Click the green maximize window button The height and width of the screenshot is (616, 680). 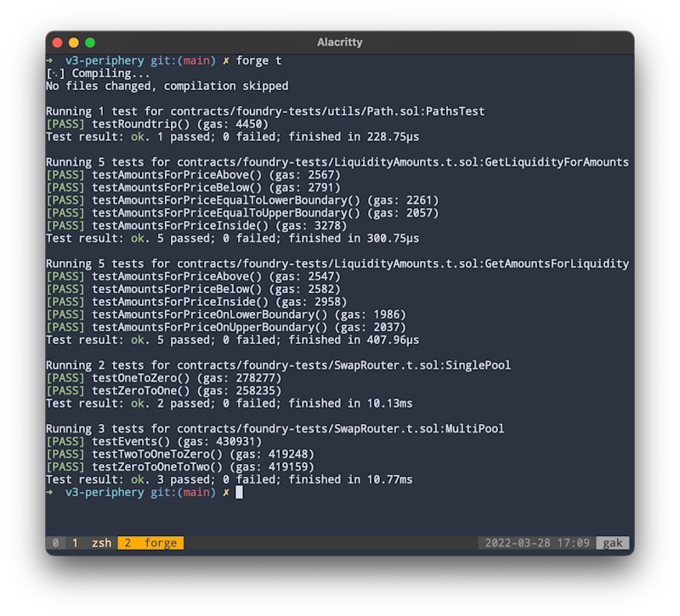click(90, 42)
